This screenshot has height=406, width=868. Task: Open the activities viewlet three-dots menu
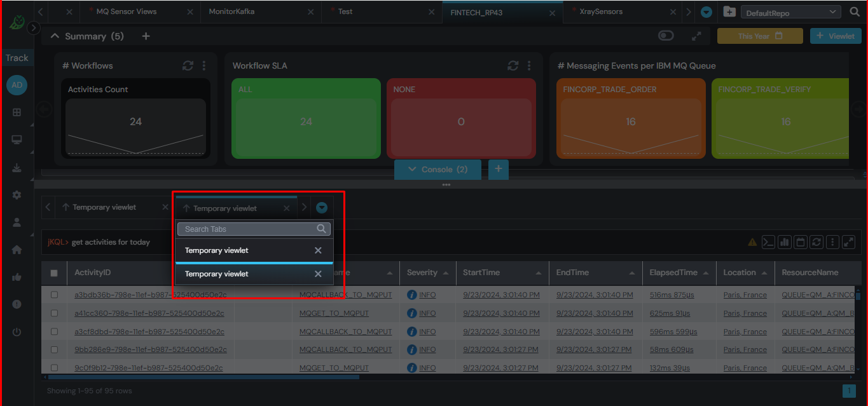[x=832, y=242]
